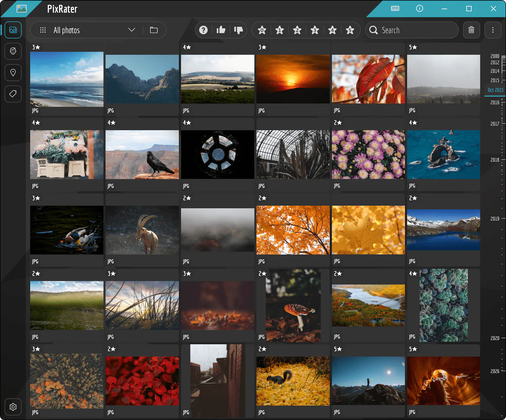Set rating to 0 stars

(262, 30)
